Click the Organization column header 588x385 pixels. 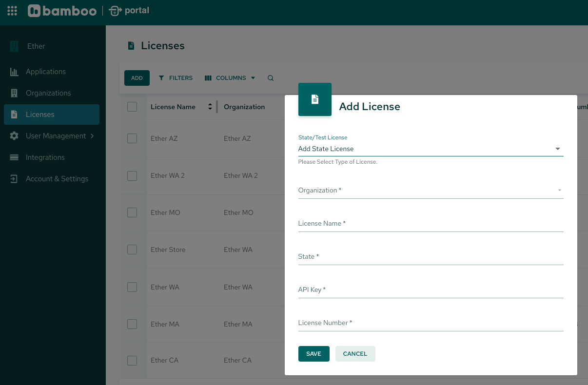244,107
